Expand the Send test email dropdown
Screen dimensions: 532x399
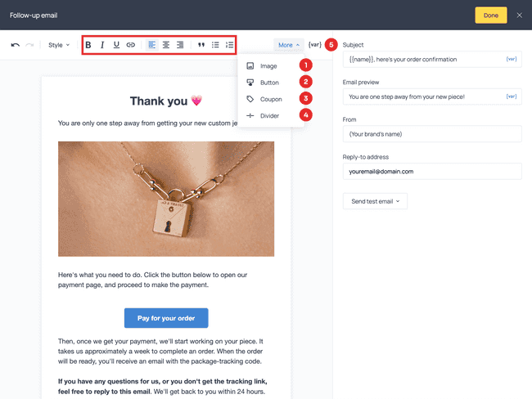(x=375, y=201)
